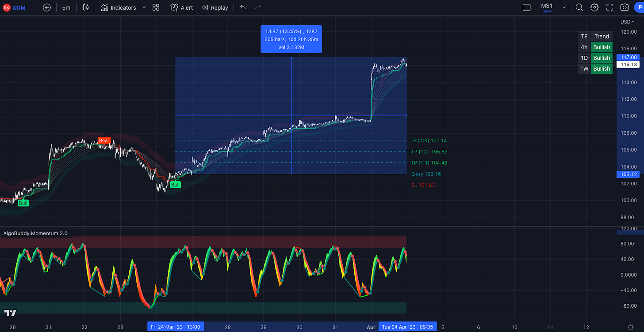Click the Tue 04 Apr '23 09:35 time label
The image size is (644, 332).
pos(407,327)
